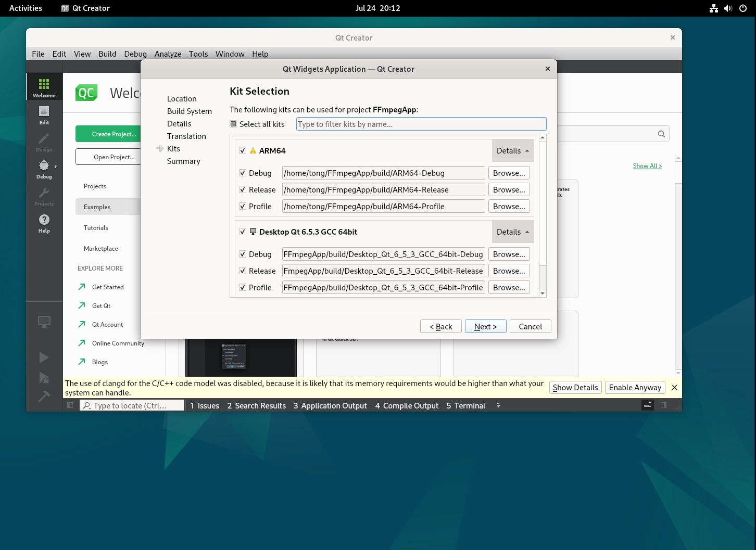The image size is (756, 550).
Task: Click the ARM64 Release path field
Action: tap(384, 189)
